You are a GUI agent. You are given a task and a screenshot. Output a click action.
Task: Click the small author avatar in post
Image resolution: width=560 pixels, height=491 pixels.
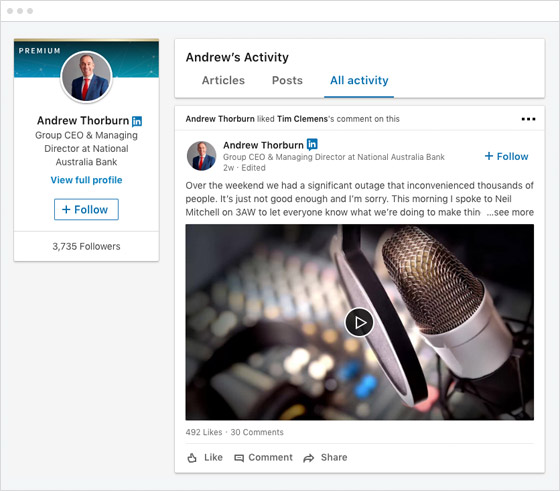[x=201, y=156]
